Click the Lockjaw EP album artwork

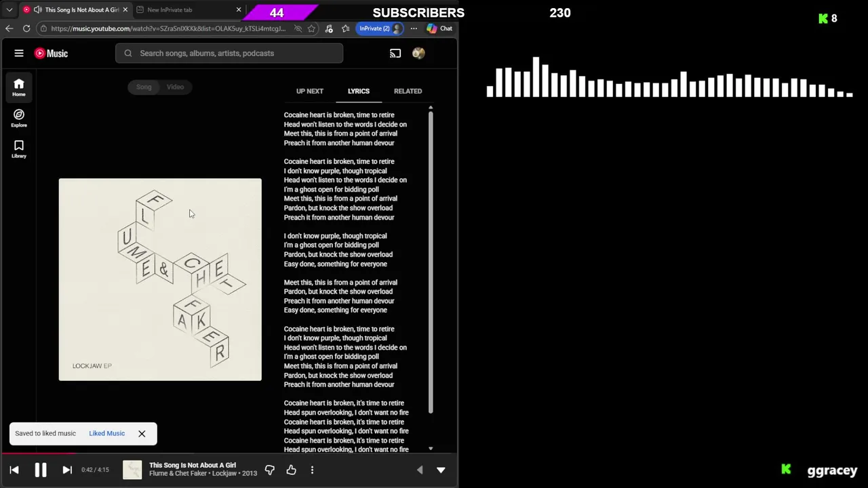[x=160, y=279]
